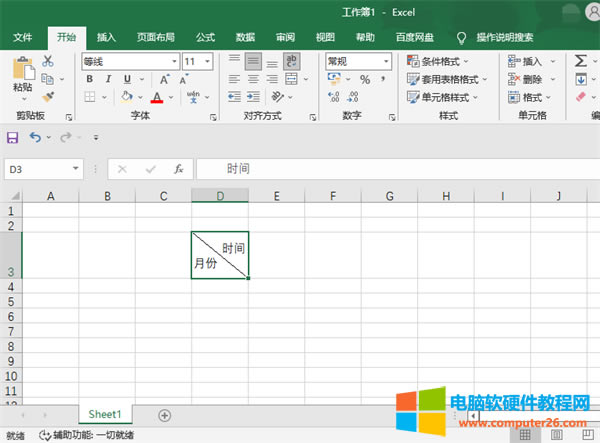The image size is (600, 443).
Task: Add a new sheet with plus icon
Action: tap(165, 415)
